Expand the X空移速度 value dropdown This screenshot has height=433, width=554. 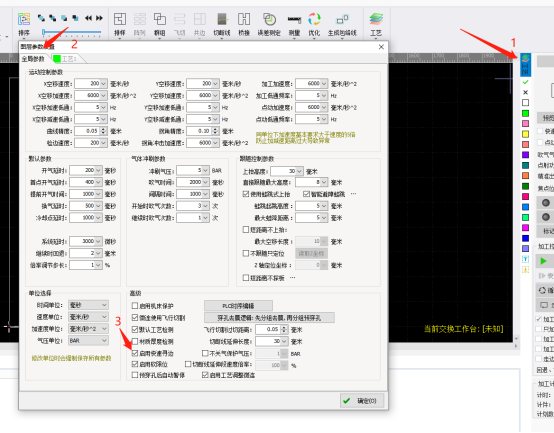104,84
